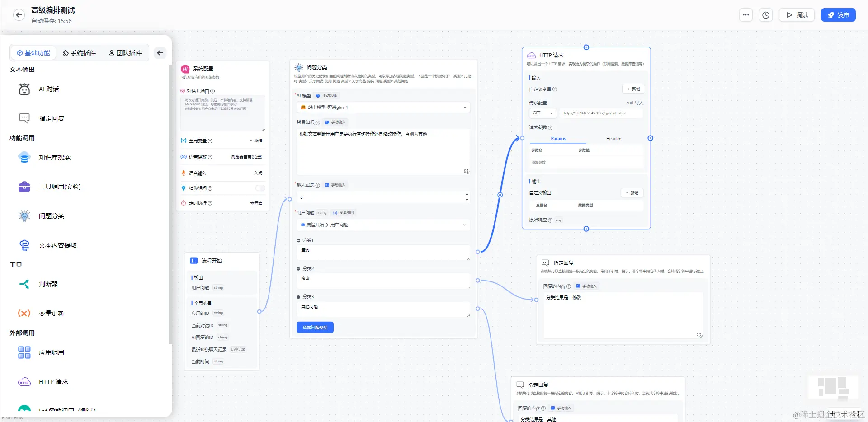Click the request URL input field
This screenshot has width=868, height=422.
[x=601, y=113]
